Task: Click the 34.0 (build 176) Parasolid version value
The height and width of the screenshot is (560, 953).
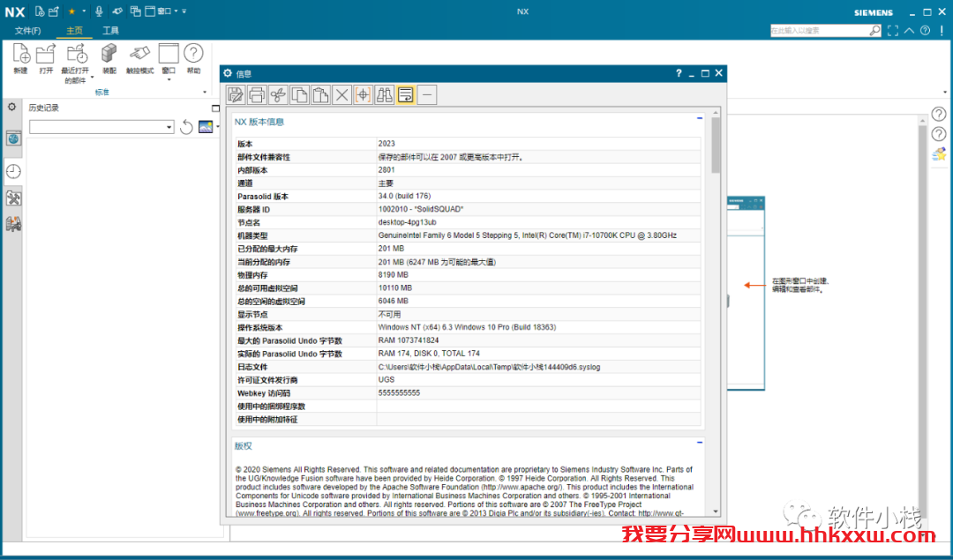Action: pos(404,196)
